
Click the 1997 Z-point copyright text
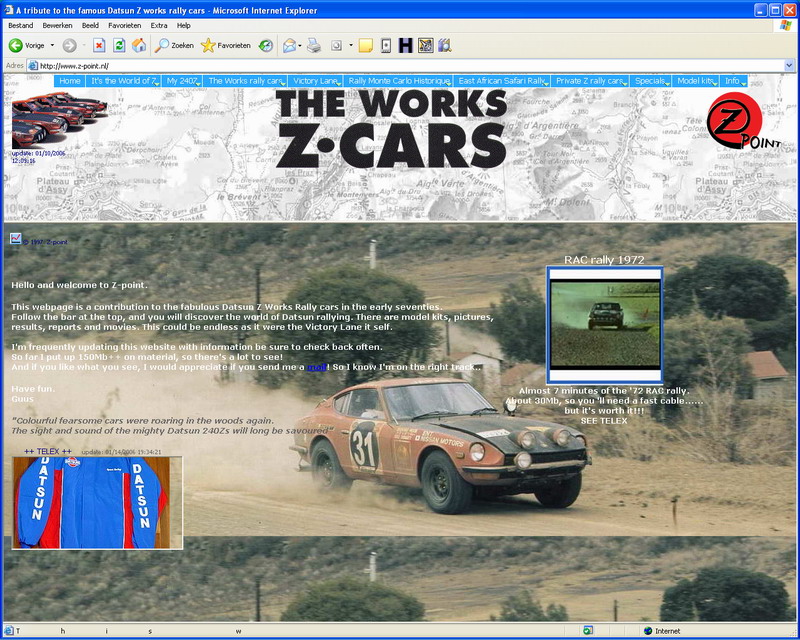(45, 242)
